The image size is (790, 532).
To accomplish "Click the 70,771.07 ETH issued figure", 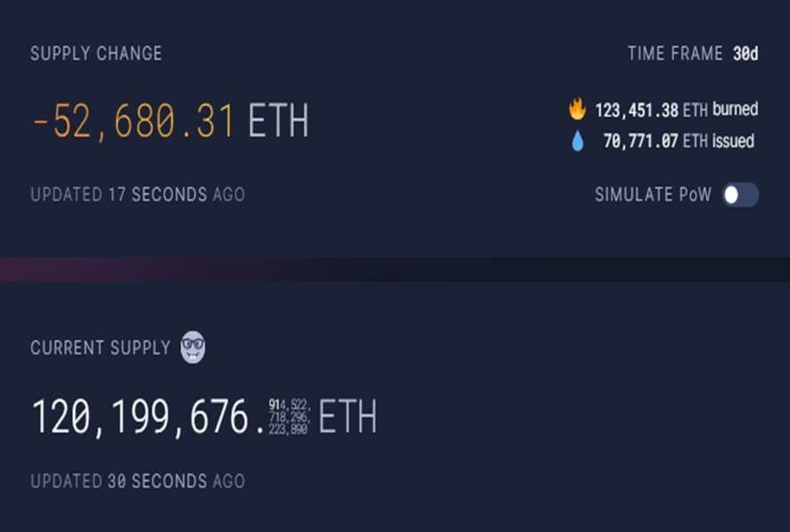I will tap(641, 142).
